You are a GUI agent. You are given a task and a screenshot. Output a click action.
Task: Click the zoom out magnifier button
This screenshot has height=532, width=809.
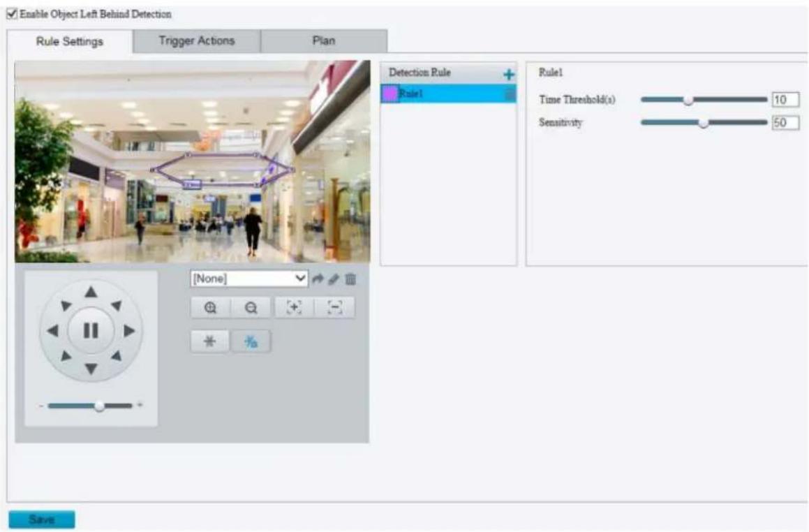coord(251,307)
